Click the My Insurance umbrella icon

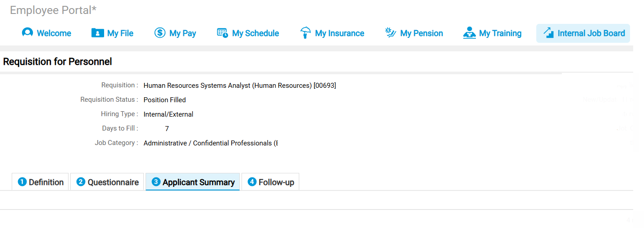306,33
